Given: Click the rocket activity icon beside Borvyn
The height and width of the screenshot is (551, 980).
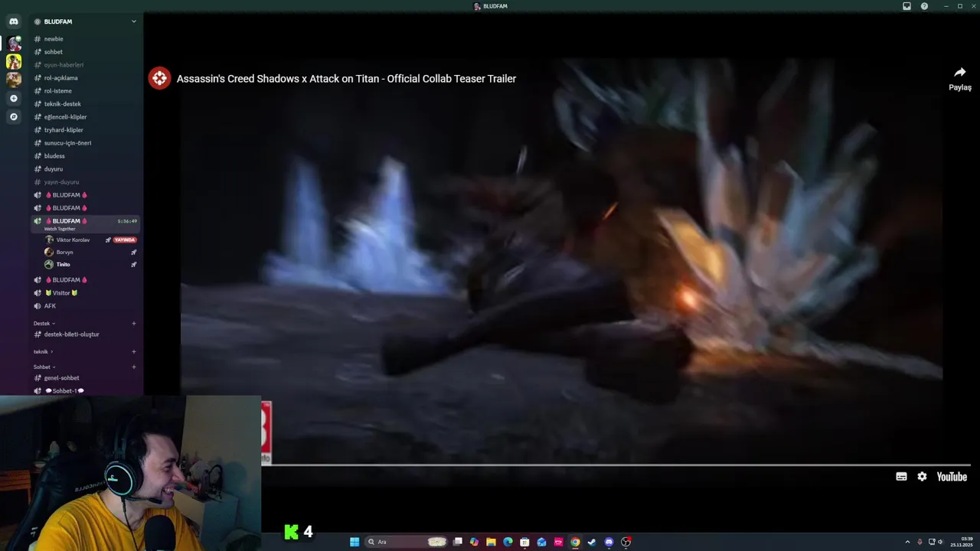Looking at the screenshot, I should 133,252.
